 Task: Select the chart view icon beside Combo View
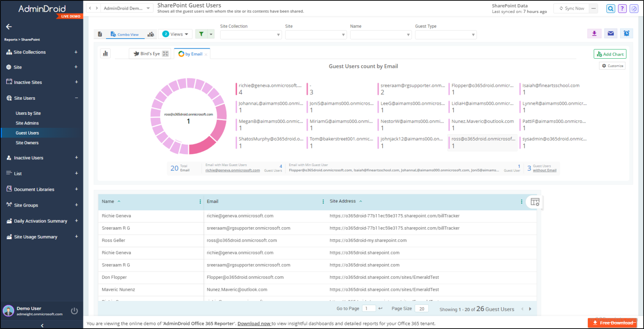(x=151, y=34)
